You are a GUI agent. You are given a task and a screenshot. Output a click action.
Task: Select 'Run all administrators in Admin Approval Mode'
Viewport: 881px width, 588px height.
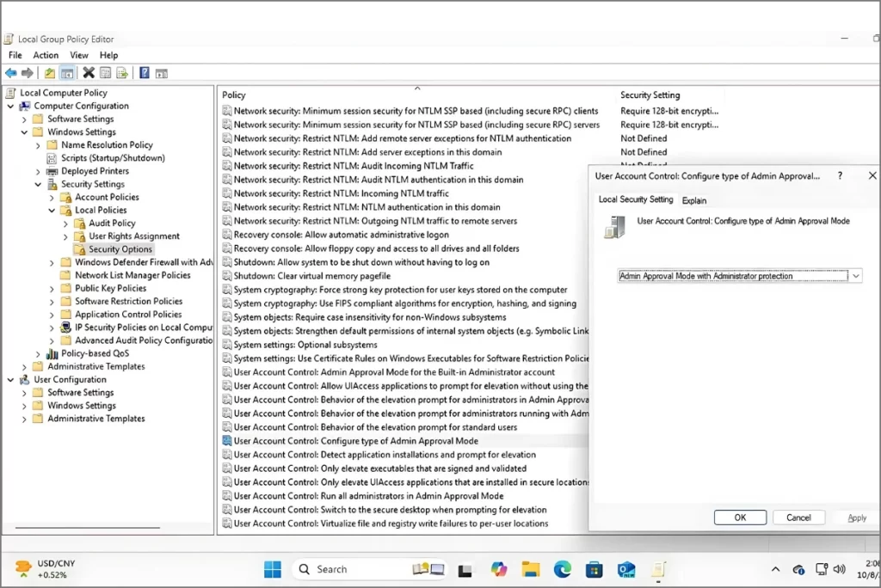368,496
